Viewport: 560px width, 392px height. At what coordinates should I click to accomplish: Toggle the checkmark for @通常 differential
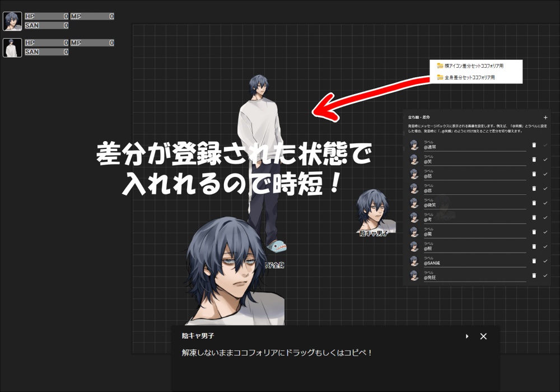click(x=545, y=144)
